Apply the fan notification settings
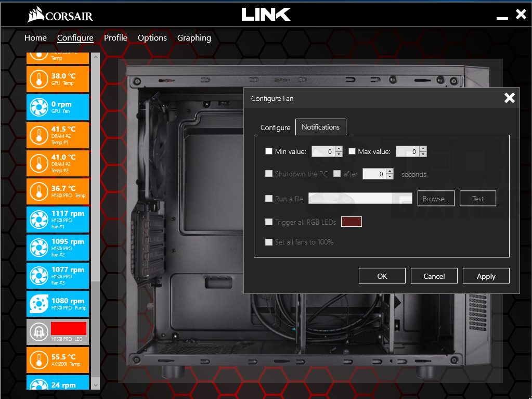This screenshot has height=399, width=532. point(486,276)
